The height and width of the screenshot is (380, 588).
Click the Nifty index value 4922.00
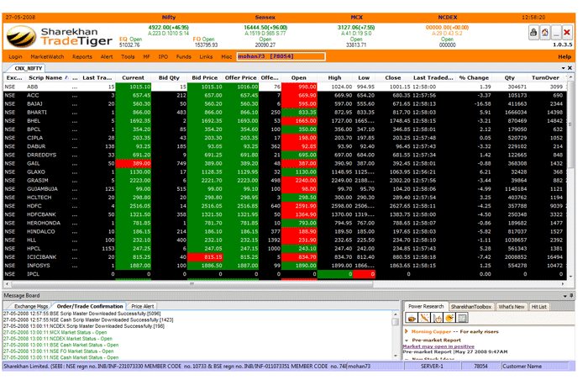pyautogui.click(x=168, y=28)
